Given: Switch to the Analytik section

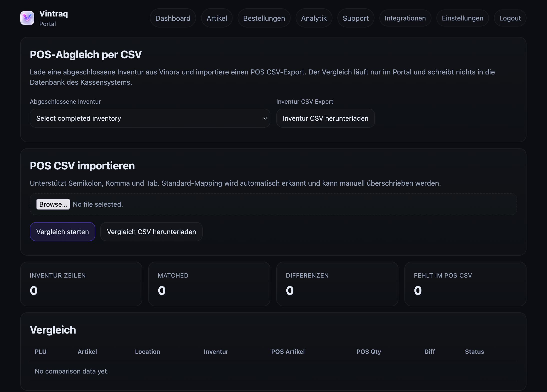Looking at the screenshot, I should pos(314,18).
